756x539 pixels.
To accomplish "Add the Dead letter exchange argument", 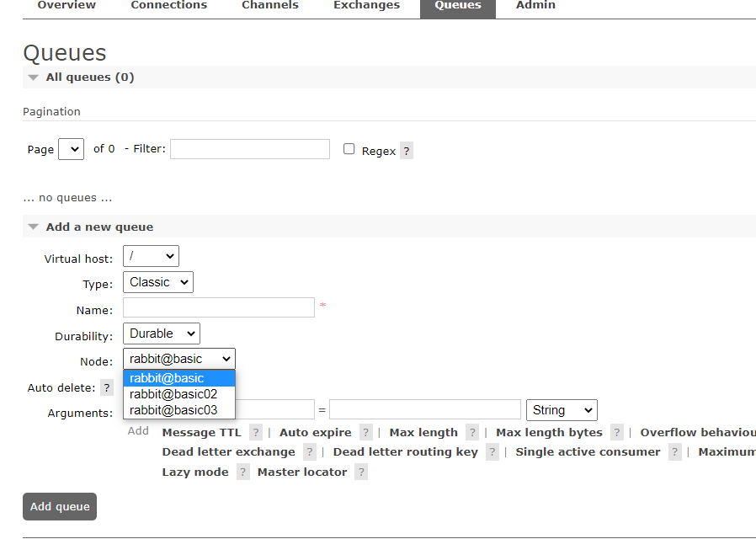I will (x=228, y=452).
